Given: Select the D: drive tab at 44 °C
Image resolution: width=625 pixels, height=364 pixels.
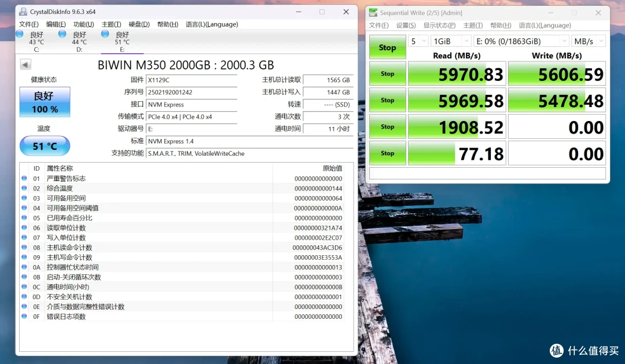Looking at the screenshot, I should (79, 42).
